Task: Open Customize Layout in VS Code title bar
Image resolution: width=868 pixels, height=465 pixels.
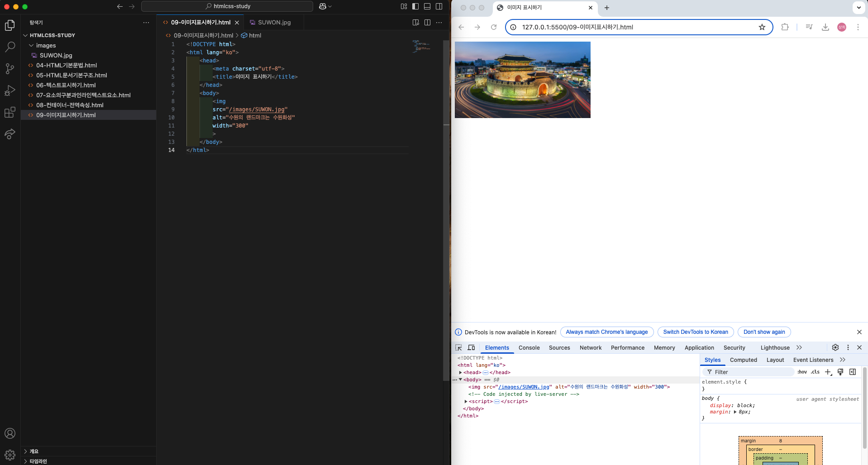Action: pyautogui.click(x=404, y=6)
